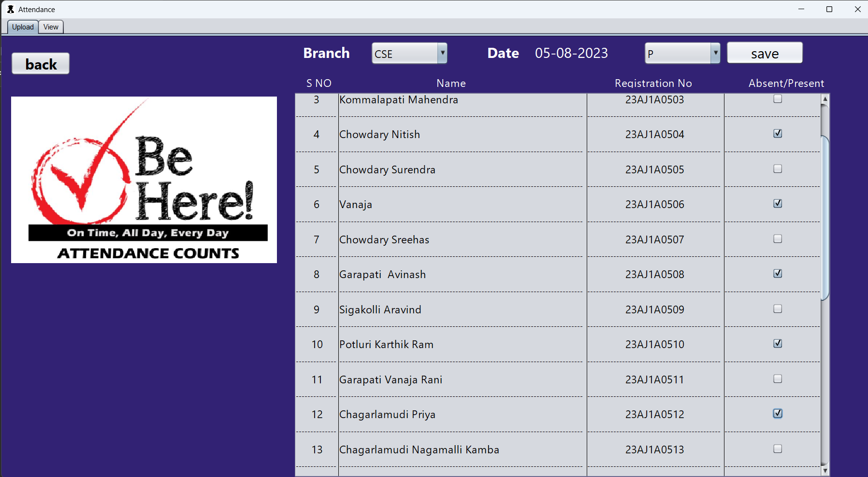Uncheck the attendance box for Vanaja

(778, 204)
